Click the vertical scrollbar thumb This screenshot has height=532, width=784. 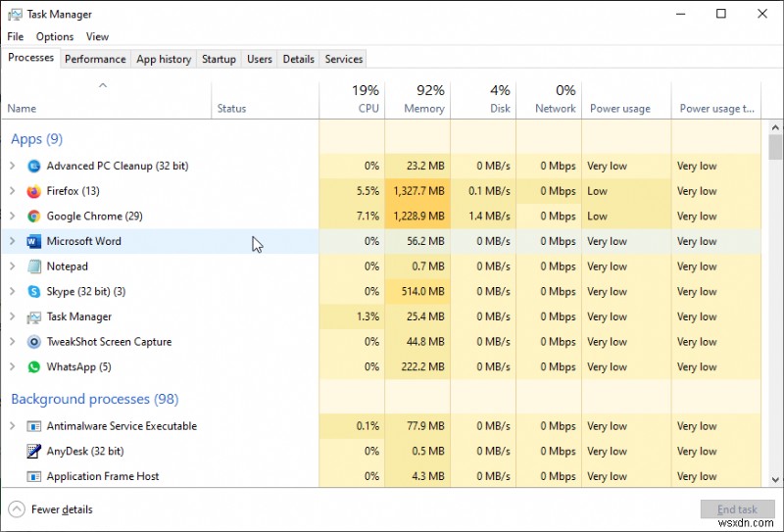coord(775,148)
